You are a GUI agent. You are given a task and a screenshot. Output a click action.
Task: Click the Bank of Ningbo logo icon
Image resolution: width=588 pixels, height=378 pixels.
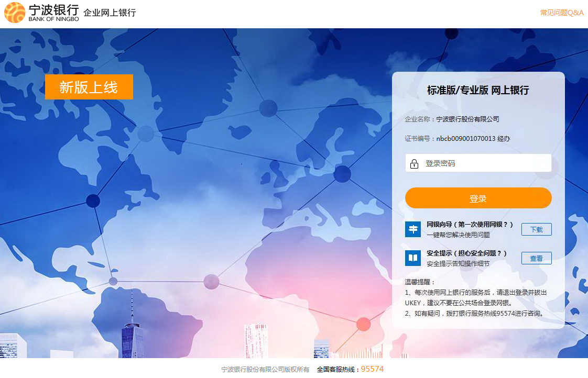point(15,13)
